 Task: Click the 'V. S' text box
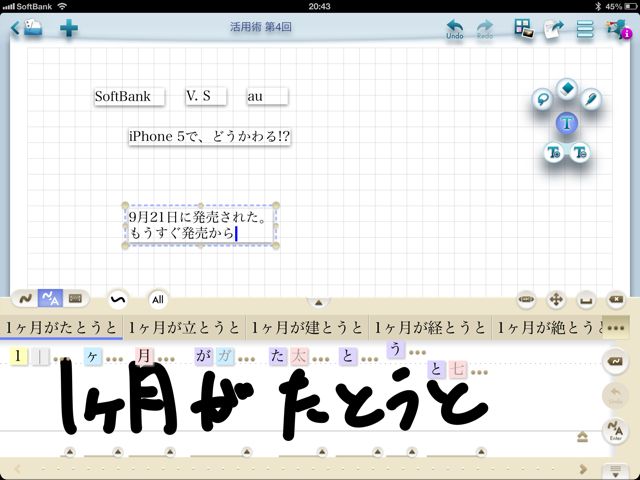tap(206, 96)
